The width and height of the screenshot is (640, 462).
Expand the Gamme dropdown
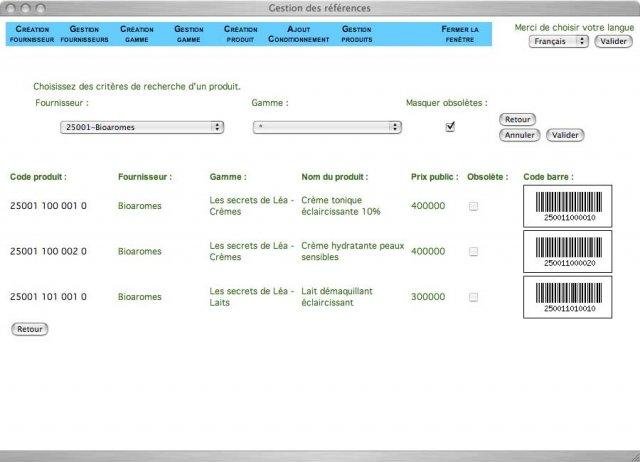pos(327,127)
